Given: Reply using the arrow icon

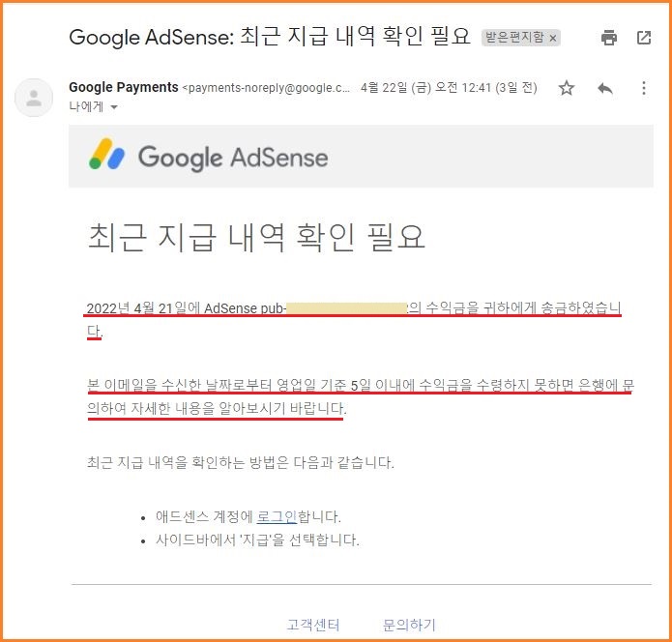Looking at the screenshot, I should (604, 88).
